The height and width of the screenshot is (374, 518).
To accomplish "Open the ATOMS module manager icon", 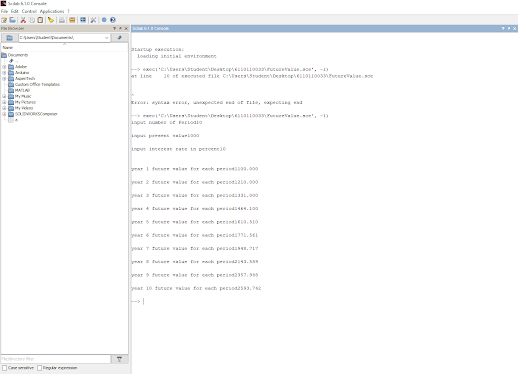I will click(72, 20).
